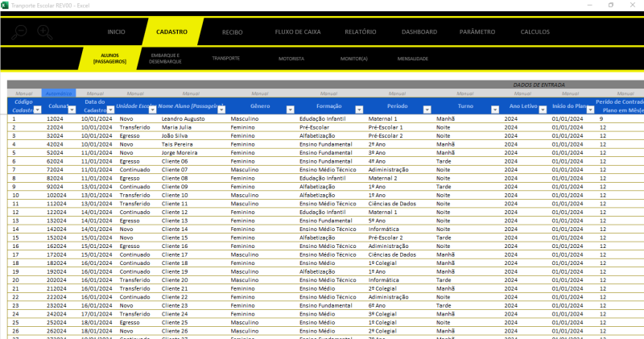The width and height of the screenshot is (644, 339).
Task: Open the INICIO tab
Action: [116, 32]
